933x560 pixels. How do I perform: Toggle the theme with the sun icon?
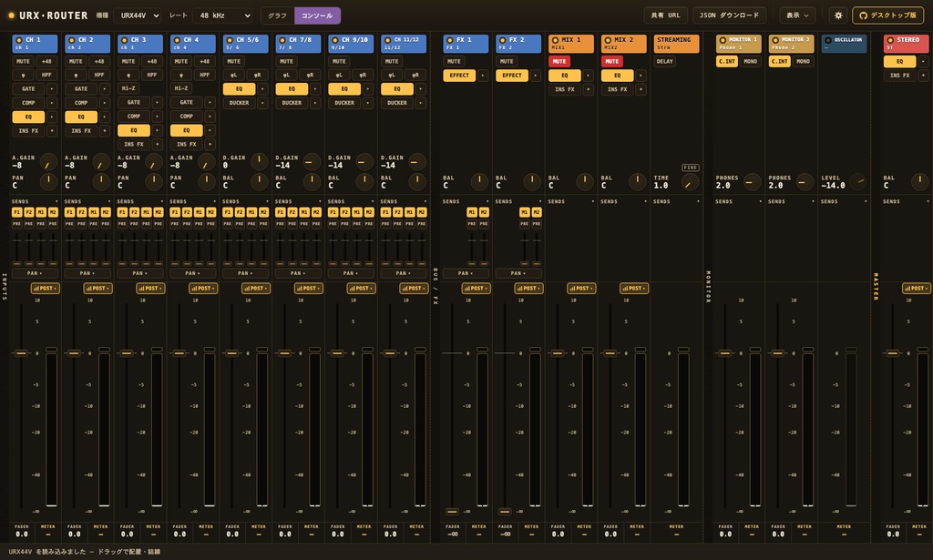pyautogui.click(x=838, y=15)
